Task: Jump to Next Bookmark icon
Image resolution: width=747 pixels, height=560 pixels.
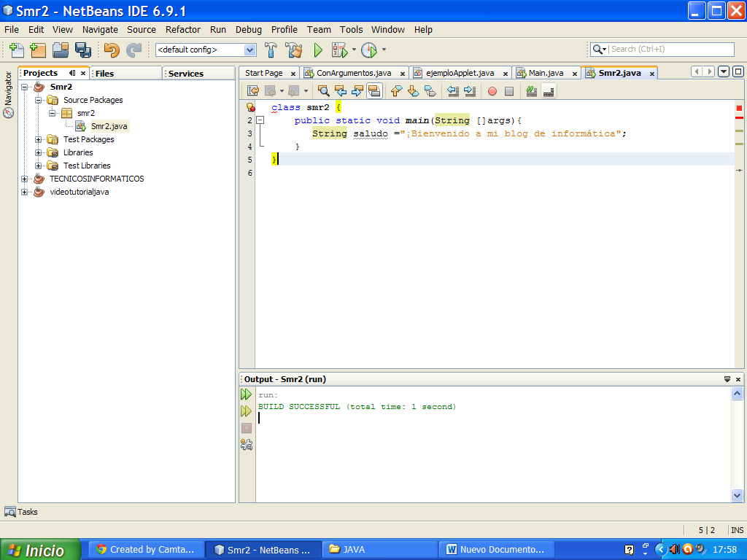Action: 413,91
